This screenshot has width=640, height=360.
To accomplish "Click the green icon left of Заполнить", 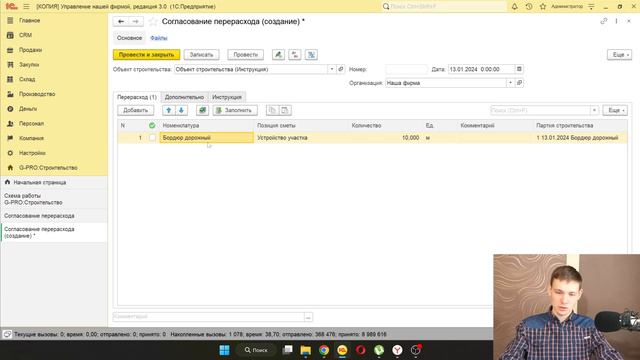I will [202, 110].
